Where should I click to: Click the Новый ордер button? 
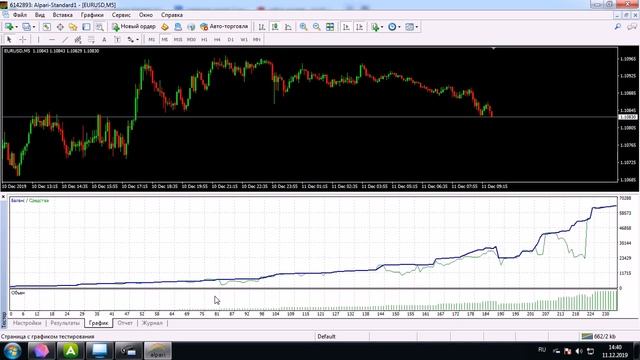coord(134,27)
